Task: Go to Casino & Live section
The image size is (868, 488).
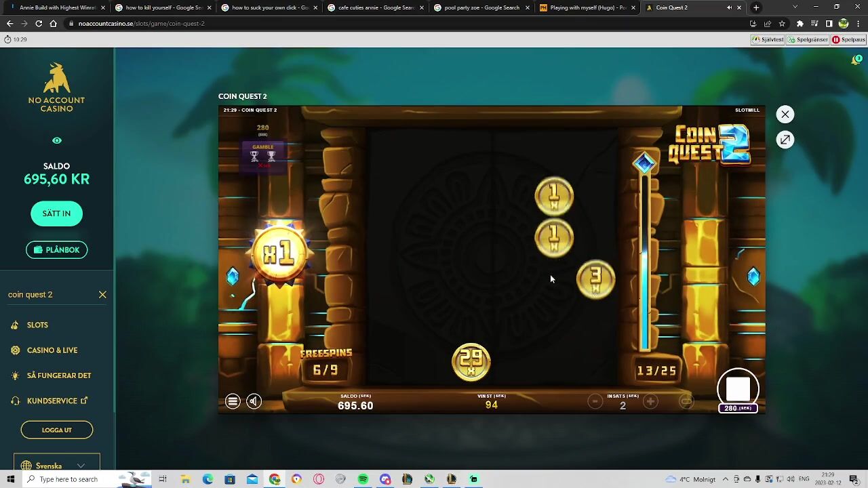Action: tap(52, 350)
